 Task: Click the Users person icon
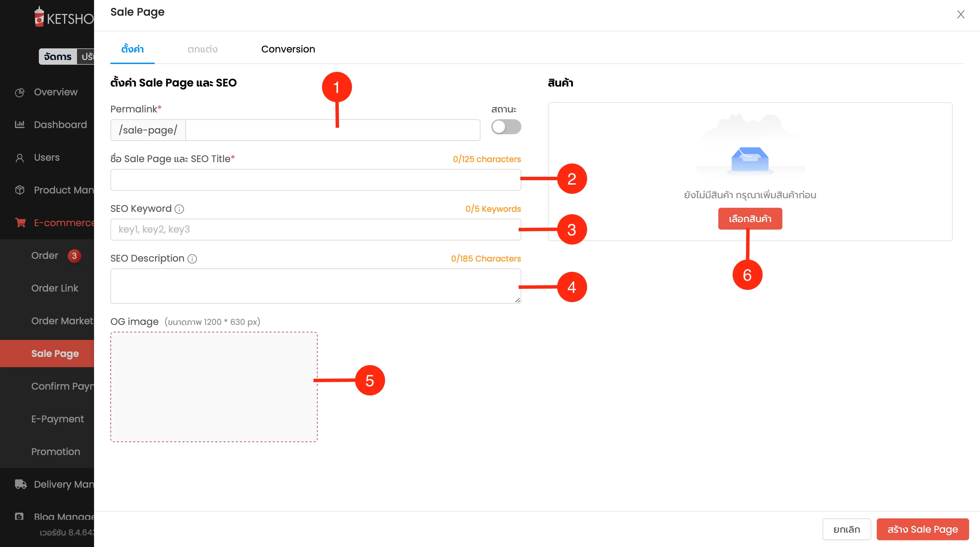click(20, 157)
